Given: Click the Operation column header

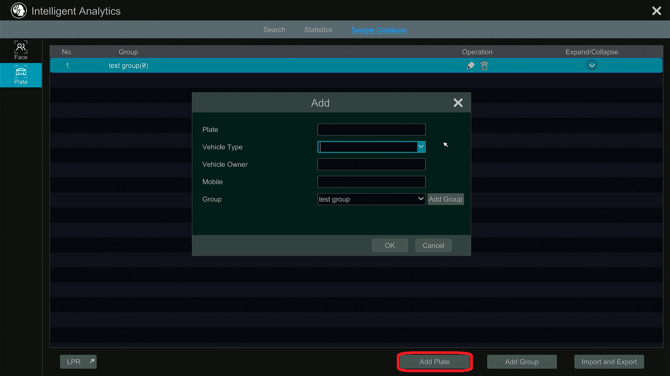Looking at the screenshot, I should point(477,52).
